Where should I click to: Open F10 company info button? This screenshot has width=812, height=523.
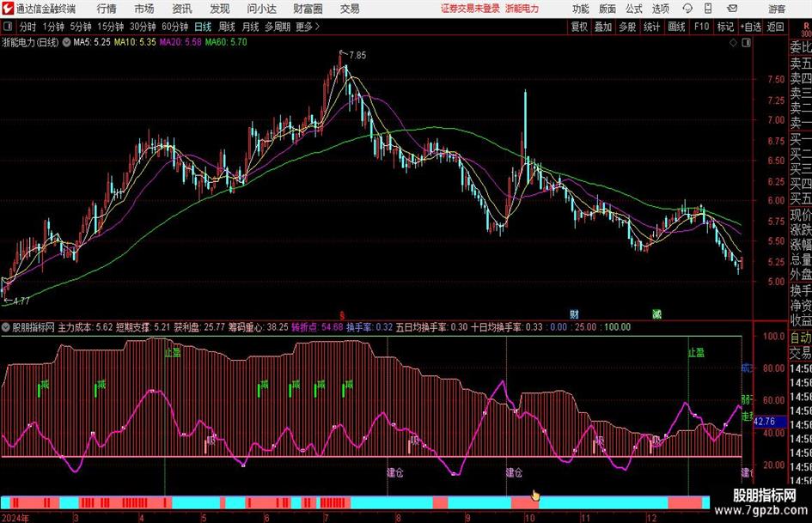click(701, 27)
